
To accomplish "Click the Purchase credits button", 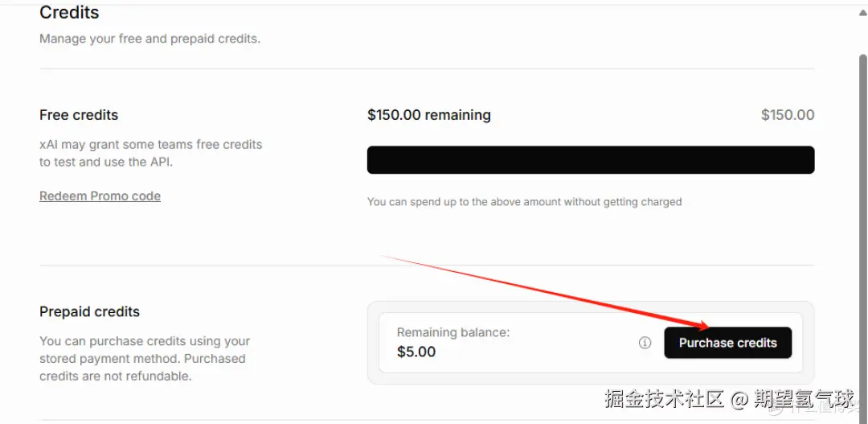I will click(x=727, y=343).
